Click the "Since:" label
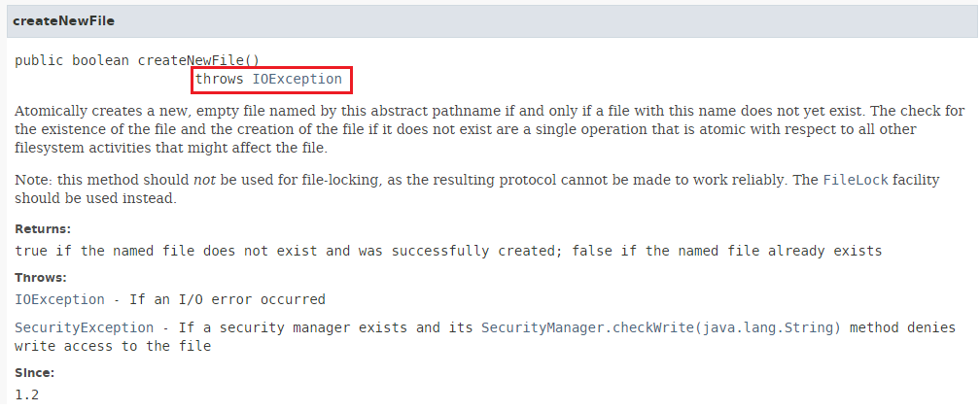 click(36, 373)
